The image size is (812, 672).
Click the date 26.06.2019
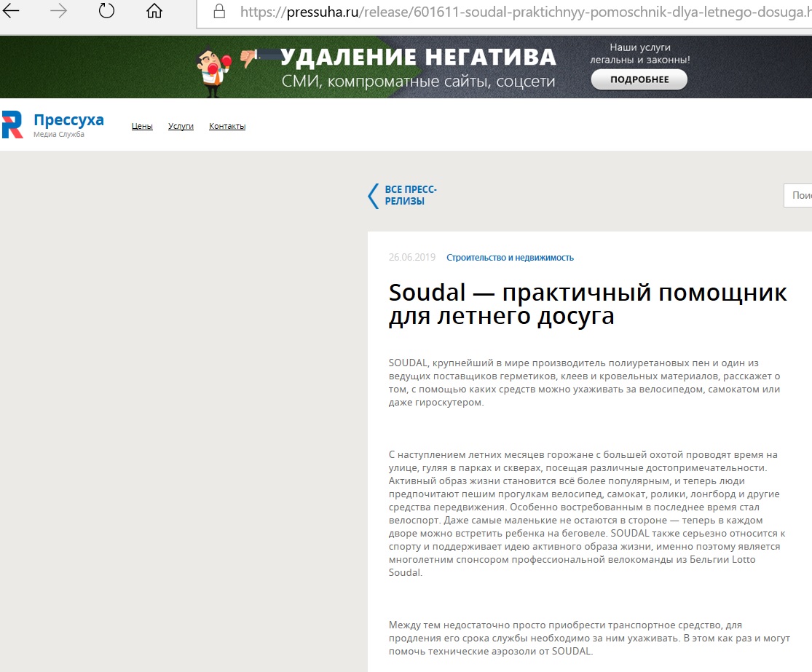click(x=412, y=257)
